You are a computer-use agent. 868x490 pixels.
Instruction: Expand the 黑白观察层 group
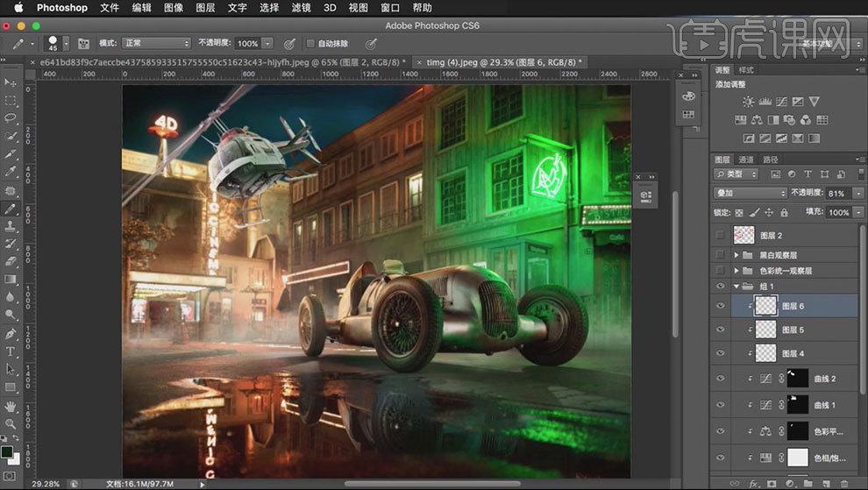point(736,255)
